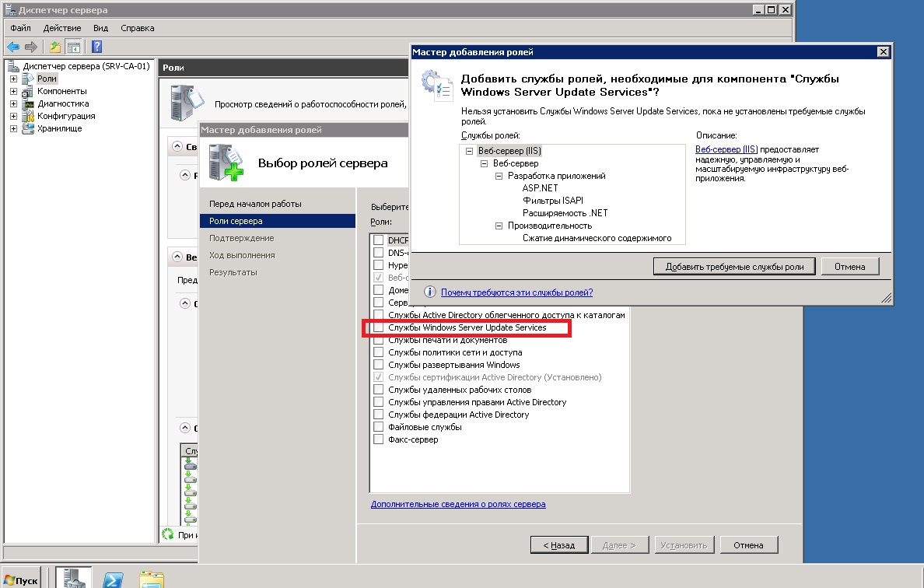The image size is (924, 588).
Task: Open Server Manager from the taskbar
Action: pos(74,578)
